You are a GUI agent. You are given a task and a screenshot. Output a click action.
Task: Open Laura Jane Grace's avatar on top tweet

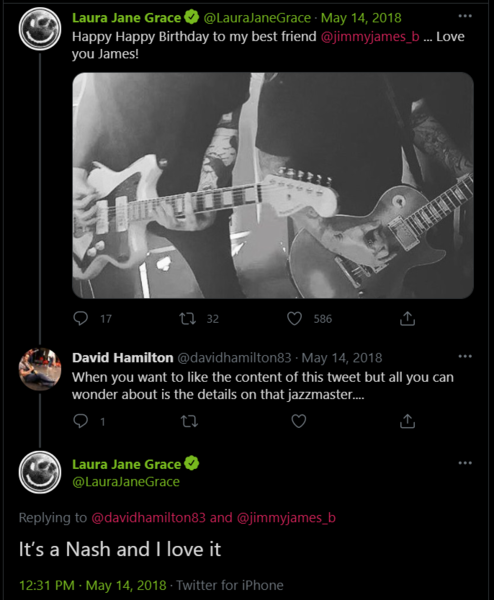(40, 29)
